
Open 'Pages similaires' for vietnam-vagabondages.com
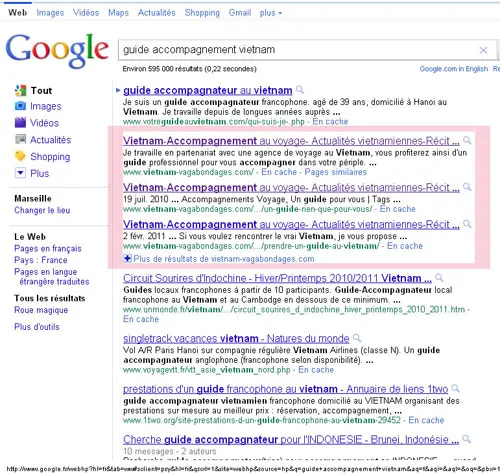[336, 172]
